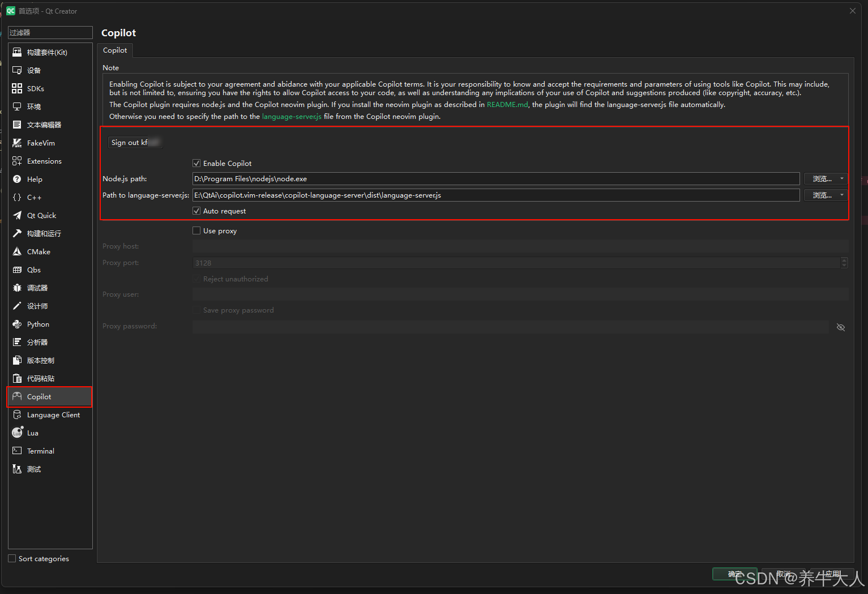Select the CMake triangle icon
The width and height of the screenshot is (868, 594).
pos(17,251)
